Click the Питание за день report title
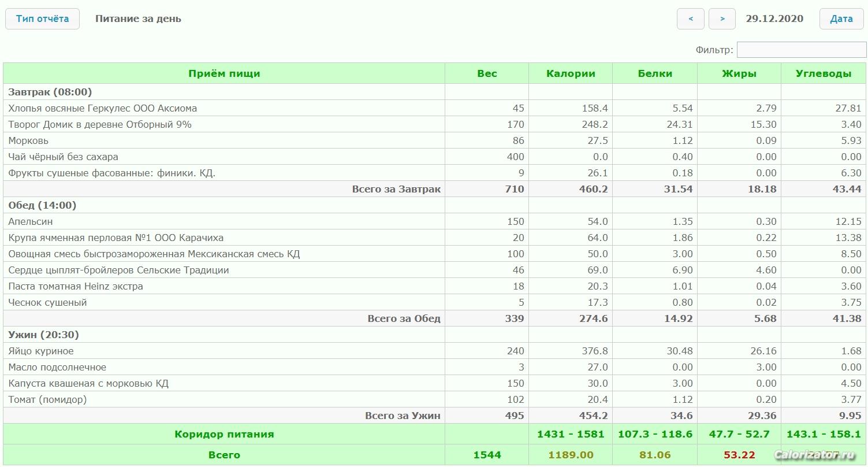This screenshot has height=467, width=868. tap(138, 18)
